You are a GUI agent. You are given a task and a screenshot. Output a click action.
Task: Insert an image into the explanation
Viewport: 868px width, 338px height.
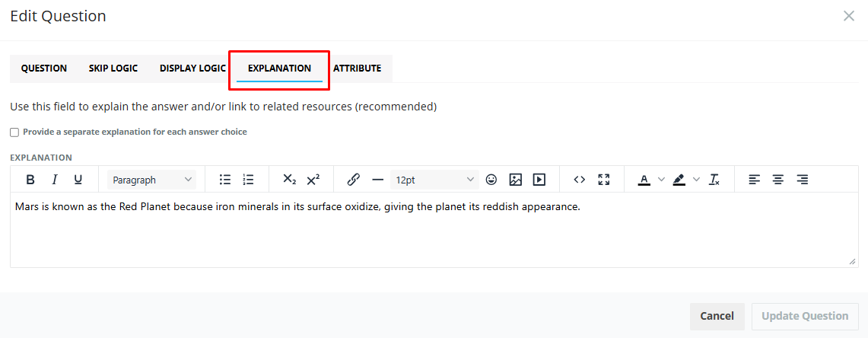pos(515,180)
